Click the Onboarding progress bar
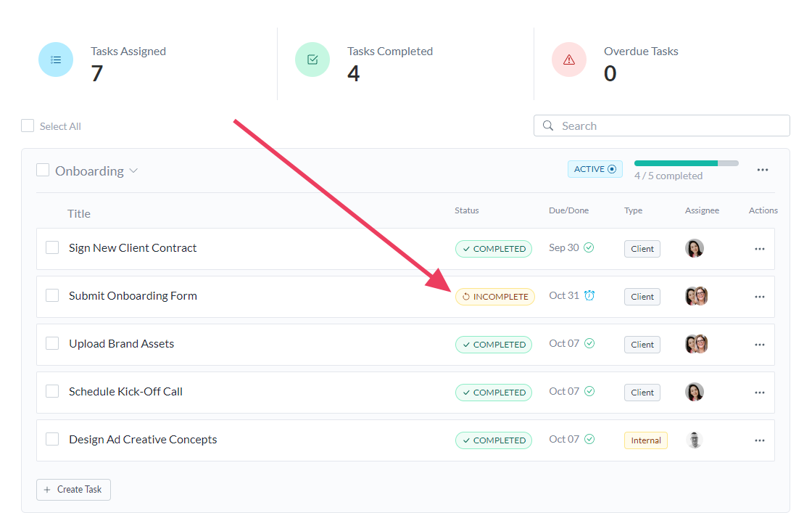This screenshot has height=513, width=812. click(686, 163)
